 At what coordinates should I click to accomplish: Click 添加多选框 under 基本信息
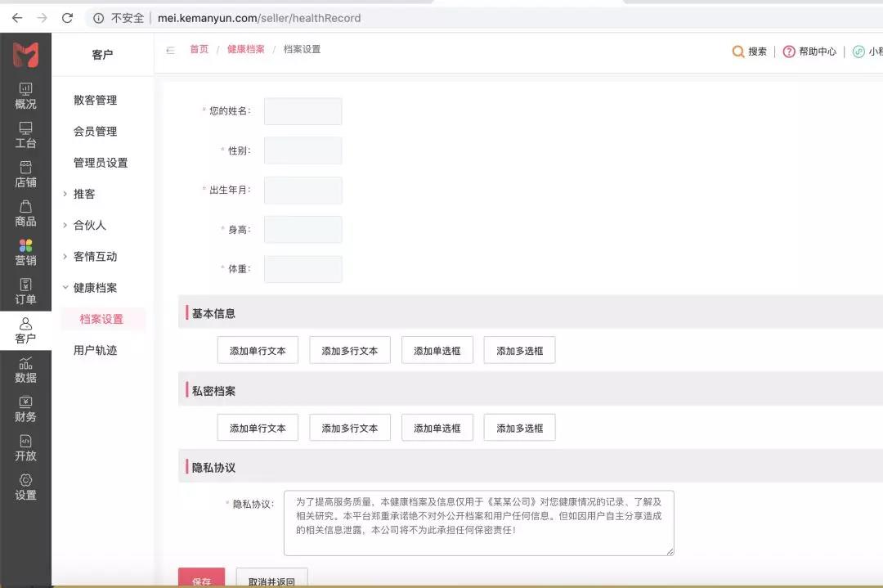pos(519,350)
